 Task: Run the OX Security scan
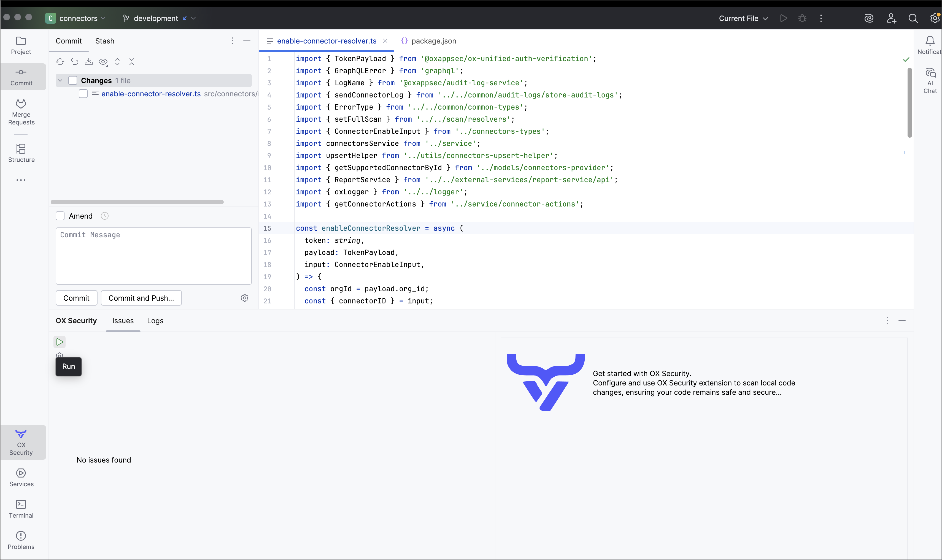pos(60,342)
